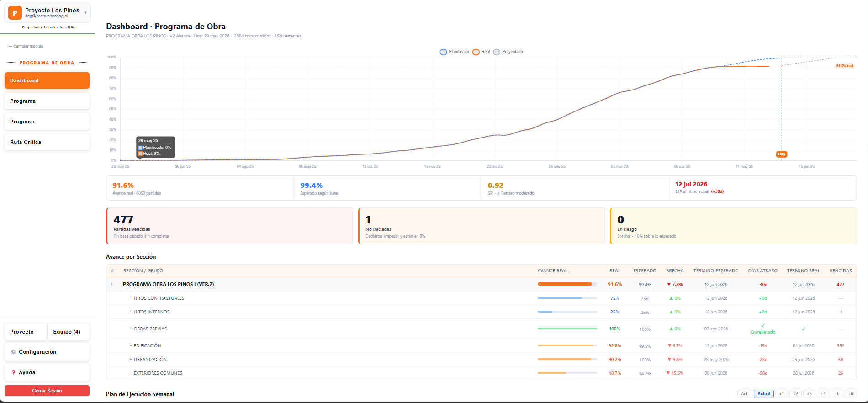
Task: Open the Progreso menu item
Action: [47, 122]
